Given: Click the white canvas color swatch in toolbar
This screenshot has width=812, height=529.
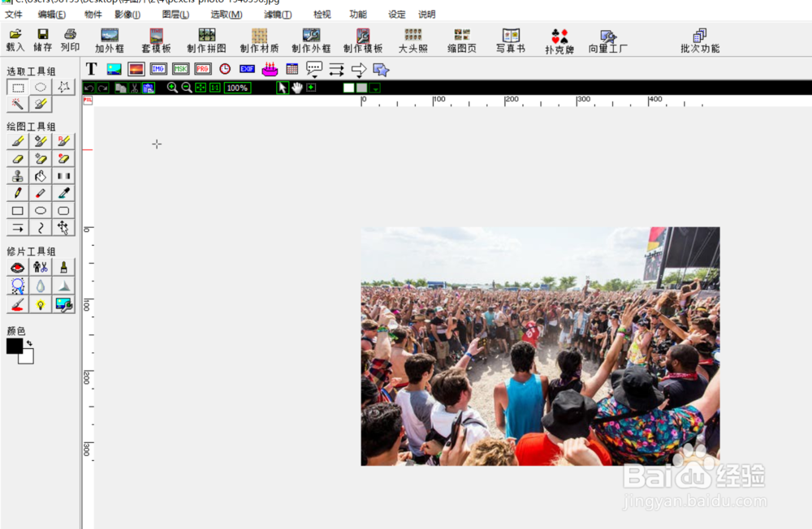Looking at the screenshot, I should coord(348,88).
